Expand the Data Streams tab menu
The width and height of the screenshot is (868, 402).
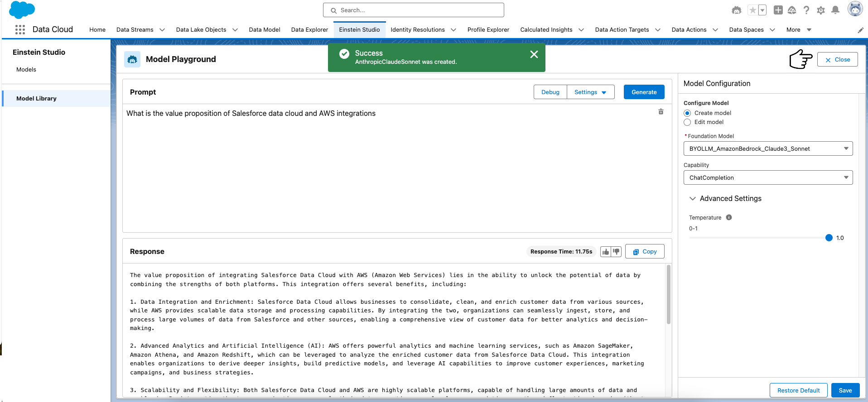[x=162, y=30]
